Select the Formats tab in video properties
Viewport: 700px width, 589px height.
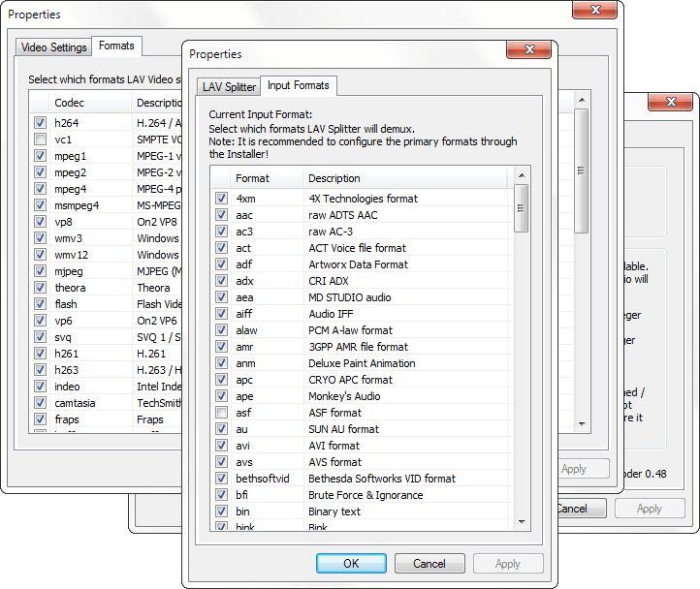click(x=116, y=46)
